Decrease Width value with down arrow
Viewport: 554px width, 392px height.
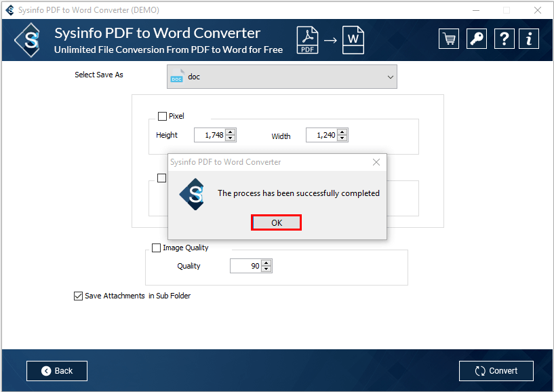click(342, 138)
